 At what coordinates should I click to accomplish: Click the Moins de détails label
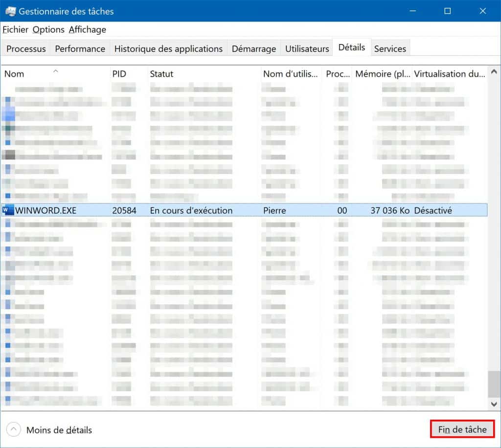(x=59, y=430)
